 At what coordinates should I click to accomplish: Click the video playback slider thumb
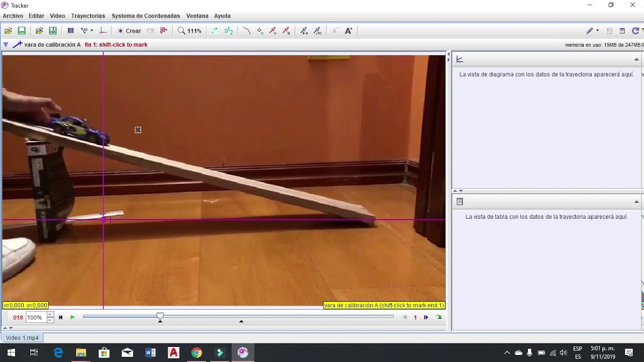pyautogui.click(x=160, y=316)
